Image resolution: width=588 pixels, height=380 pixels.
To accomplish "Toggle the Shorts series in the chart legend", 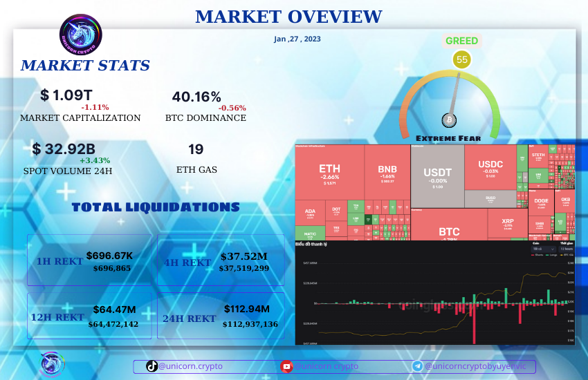I will pyautogui.click(x=537, y=255).
